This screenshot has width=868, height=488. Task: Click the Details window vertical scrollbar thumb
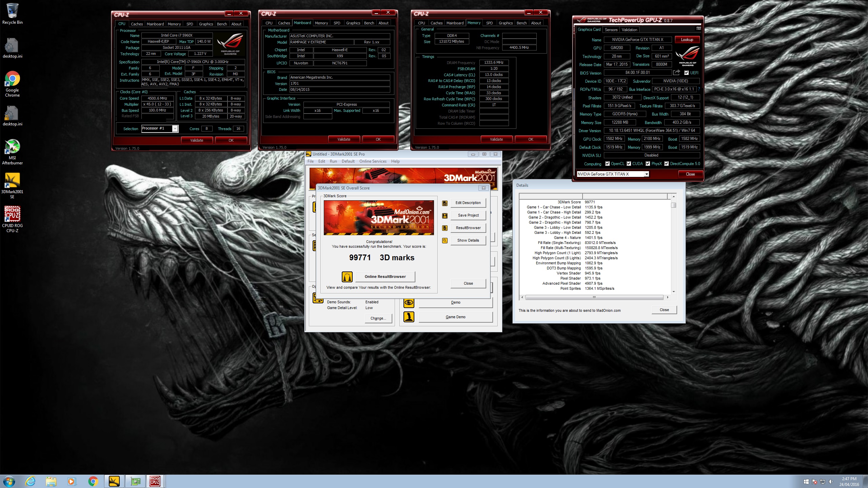(673, 205)
